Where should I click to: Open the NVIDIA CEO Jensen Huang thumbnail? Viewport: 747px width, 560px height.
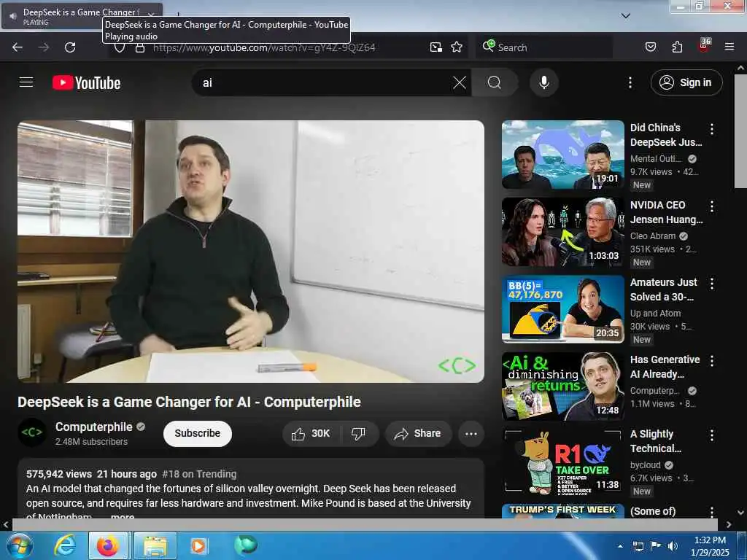[x=562, y=232]
